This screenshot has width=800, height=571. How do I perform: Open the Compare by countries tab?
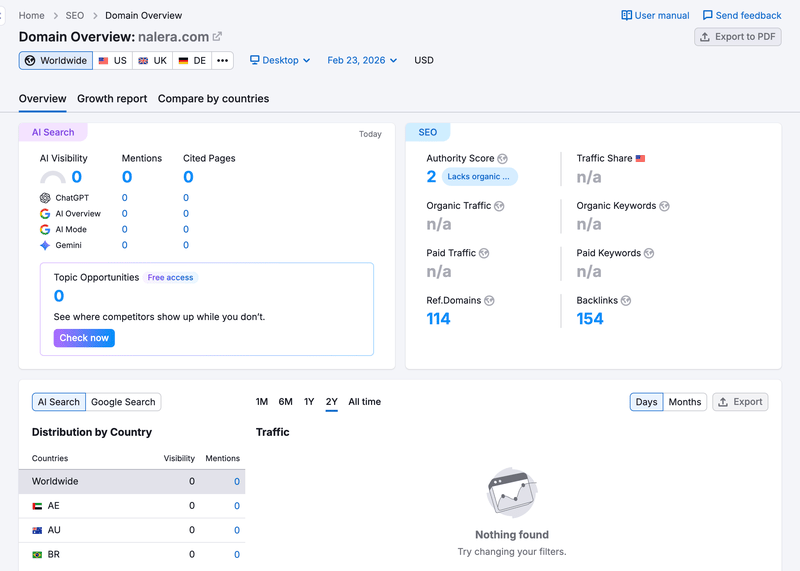(x=213, y=98)
